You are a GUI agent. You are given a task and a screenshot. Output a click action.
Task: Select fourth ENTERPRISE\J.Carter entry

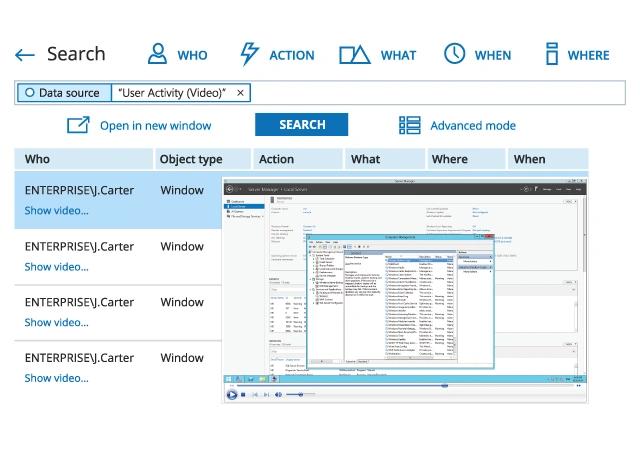[x=79, y=358]
